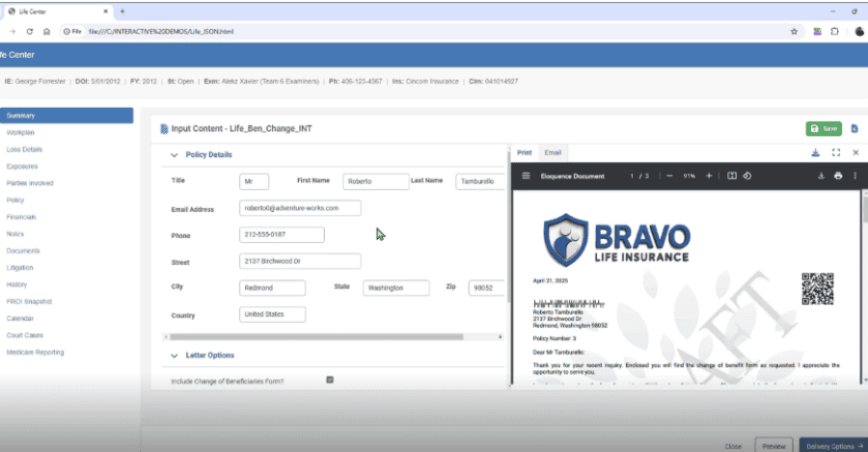The width and height of the screenshot is (868, 452).
Task: Collapse the Policy Details section
Action: tap(175, 155)
